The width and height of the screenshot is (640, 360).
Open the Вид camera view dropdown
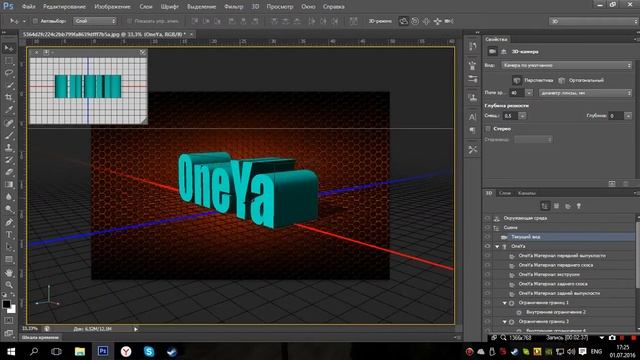click(x=567, y=65)
